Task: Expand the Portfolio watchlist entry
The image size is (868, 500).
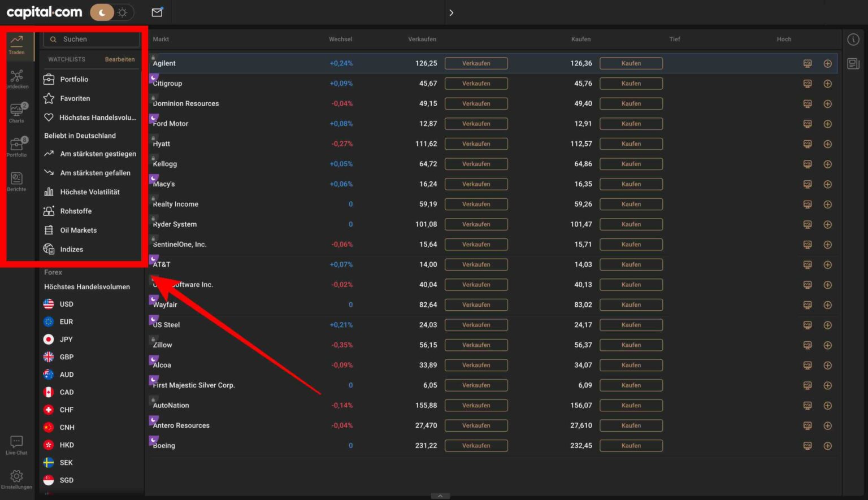Action: [74, 79]
